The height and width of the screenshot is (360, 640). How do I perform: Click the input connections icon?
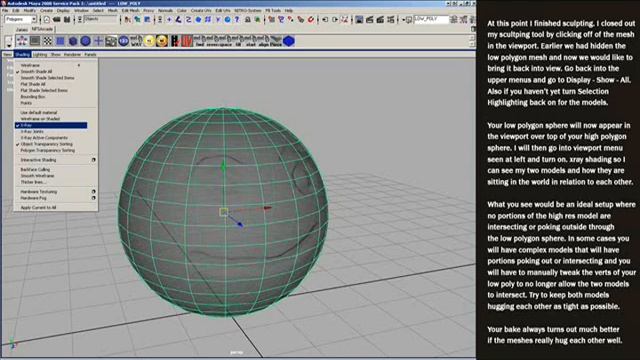coord(325,19)
